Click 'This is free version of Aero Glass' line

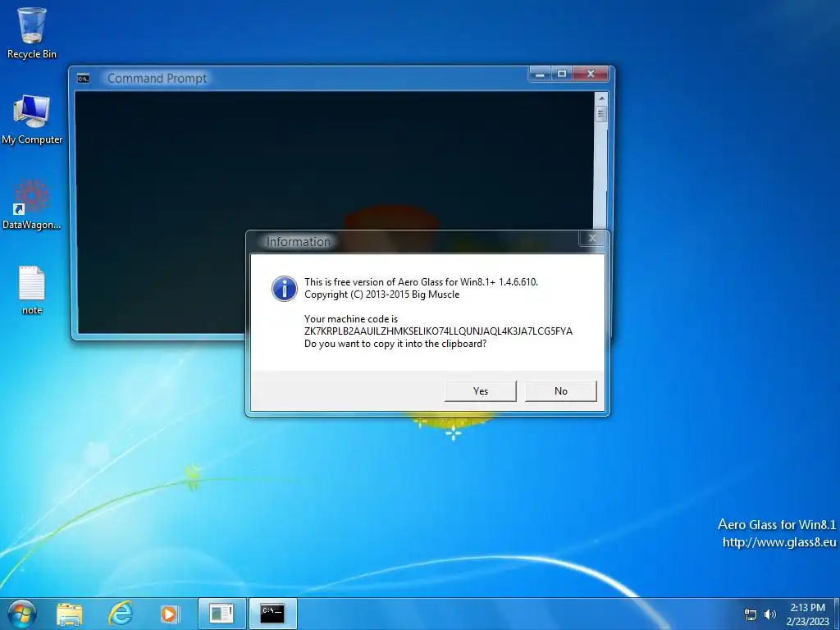[421, 282]
